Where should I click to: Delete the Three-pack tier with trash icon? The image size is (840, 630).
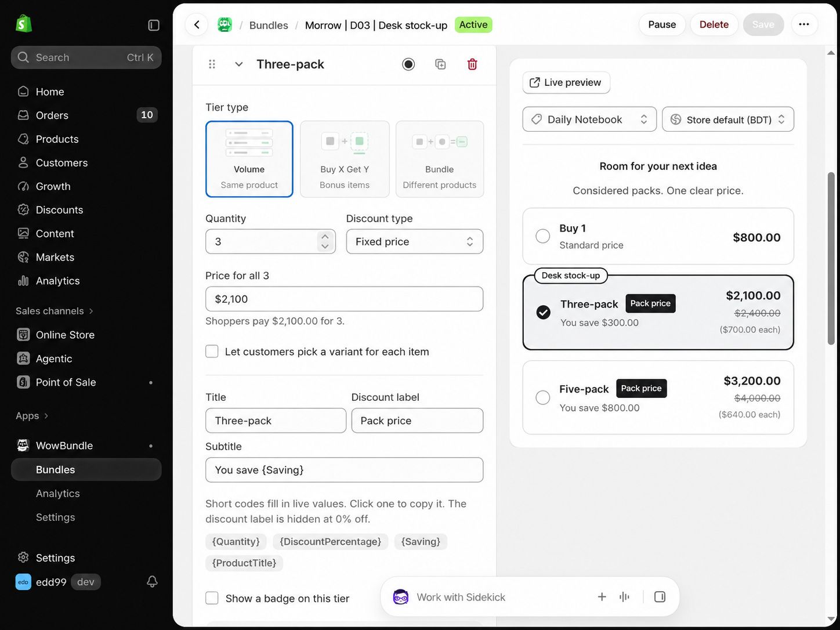pos(472,64)
